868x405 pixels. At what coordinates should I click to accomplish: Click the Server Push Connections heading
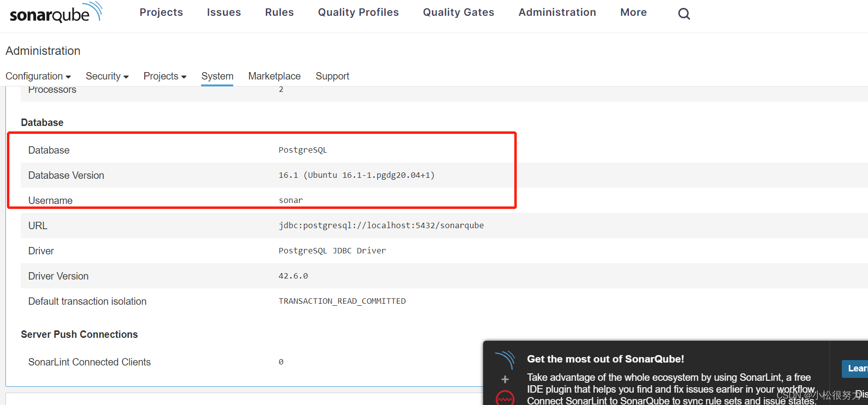[79, 334]
